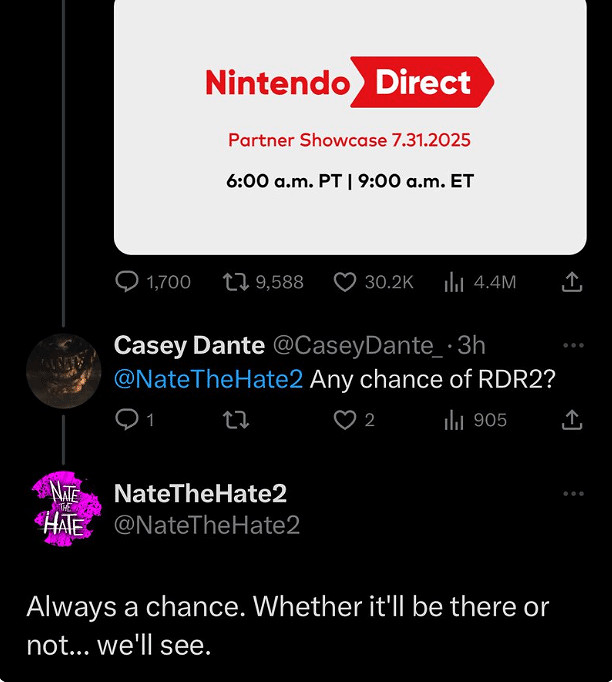Click the NateTheHate2 display name
This screenshot has height=682, width=612.
pos(200,494)
